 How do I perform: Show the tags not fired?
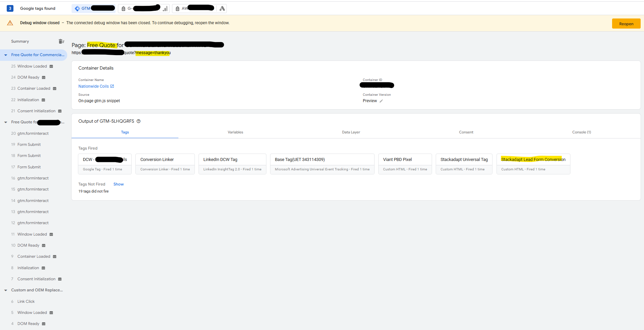tap(119, 184)
